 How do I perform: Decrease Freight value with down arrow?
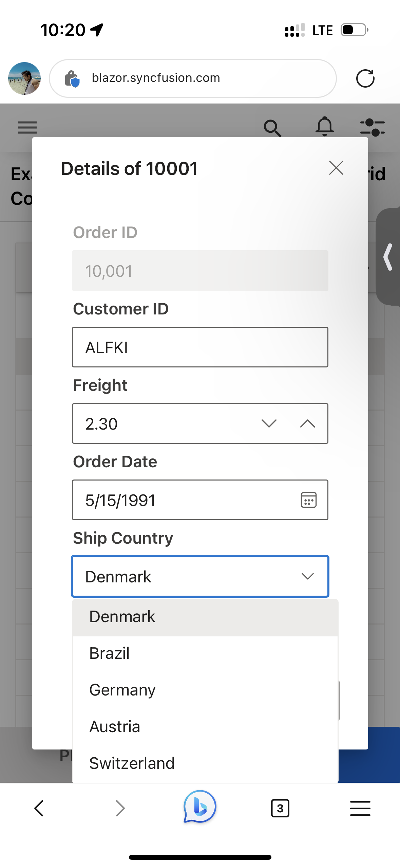click(269, 423)
